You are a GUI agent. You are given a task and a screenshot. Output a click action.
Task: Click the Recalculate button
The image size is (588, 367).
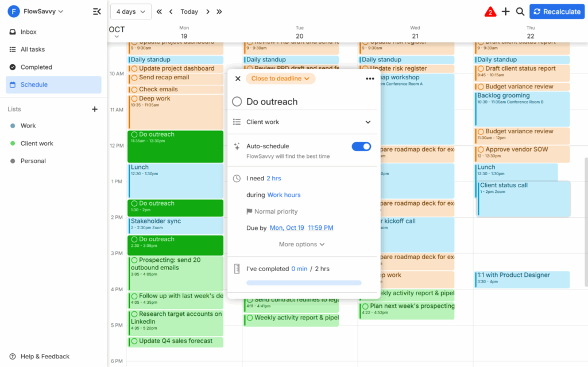point(557,11)
